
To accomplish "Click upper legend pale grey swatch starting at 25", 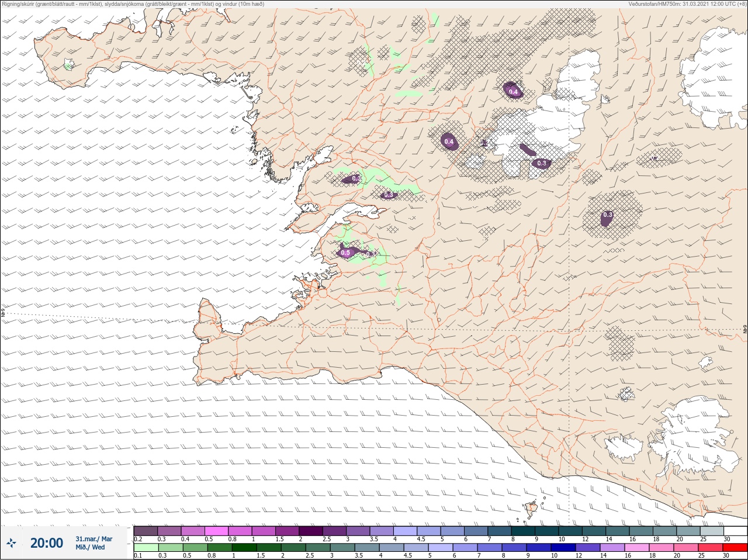I will (712, 531).
